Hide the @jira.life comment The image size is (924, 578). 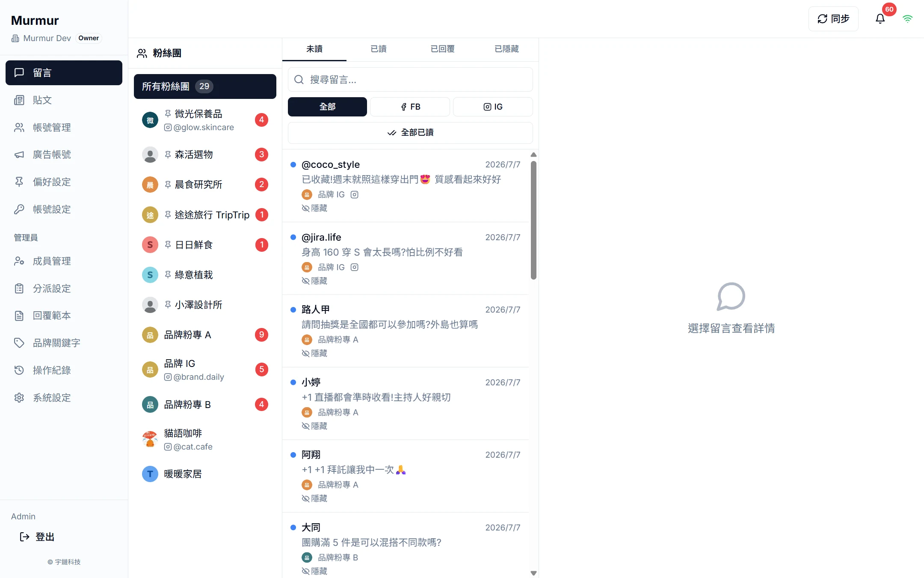pyautogui.click(x=314, y=281)
